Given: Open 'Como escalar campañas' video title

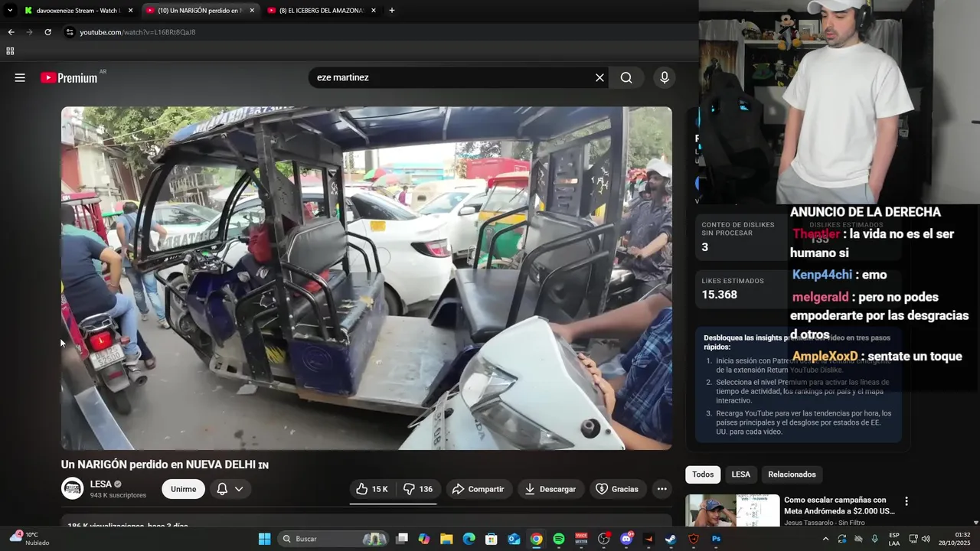Looking at the screenshot, I should pyautogui.click(x=839, y=505).
